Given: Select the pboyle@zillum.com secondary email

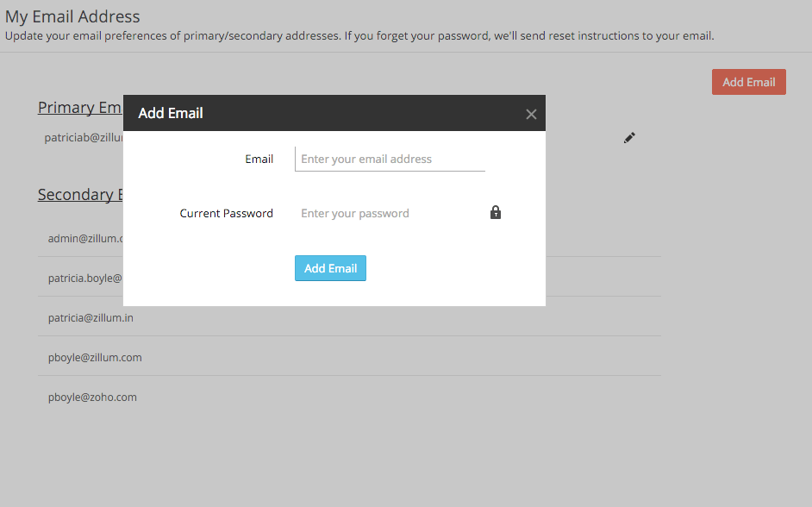Looking at the screenshot, I should [95, 357].
